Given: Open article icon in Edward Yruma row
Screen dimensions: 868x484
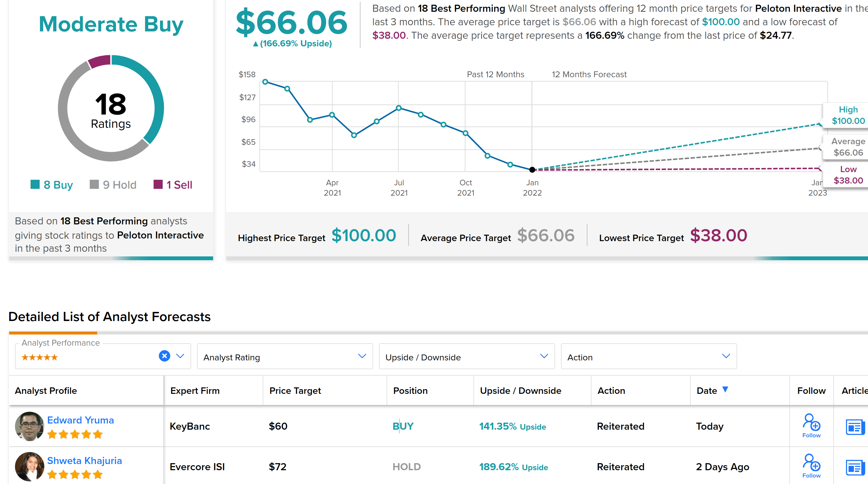Looking at the screenshot, I should pyautogui.click(x=855, y=427).
